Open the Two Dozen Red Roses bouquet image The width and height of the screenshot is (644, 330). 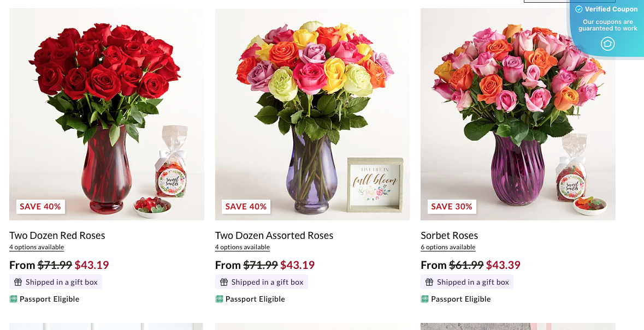point(107,109)
